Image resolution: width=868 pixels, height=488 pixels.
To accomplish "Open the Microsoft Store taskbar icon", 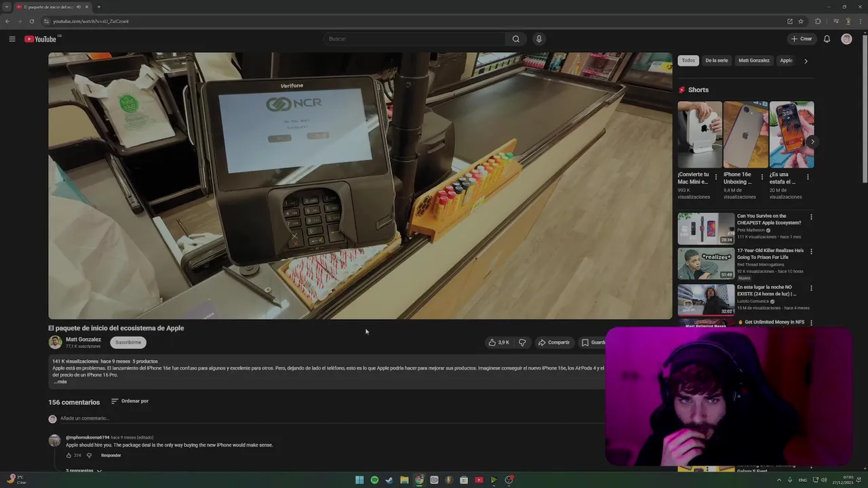I will click(464, 480).
